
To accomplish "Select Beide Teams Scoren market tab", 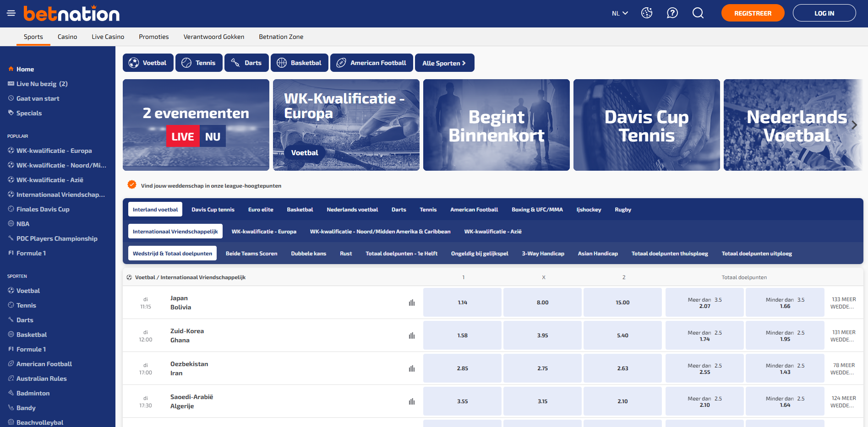I will (251, 254).
